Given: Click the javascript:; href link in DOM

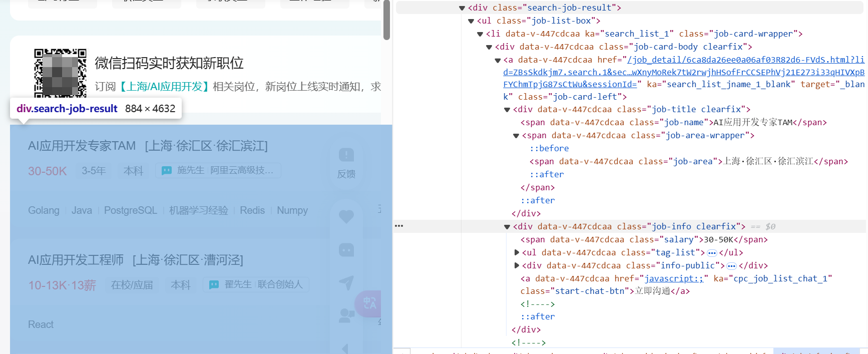Looking at the screenshot, I should click(x=673, y=279).
